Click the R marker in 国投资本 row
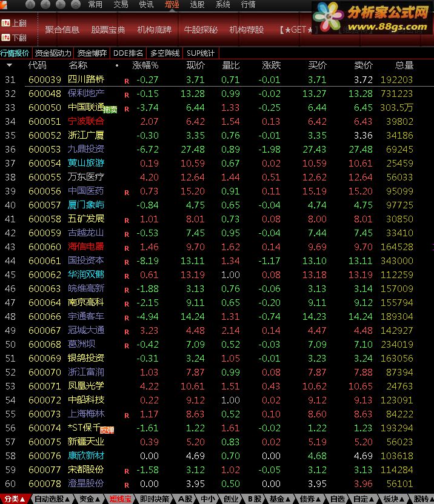This screenshot has height=504, width=434. (x=127, y=262)
